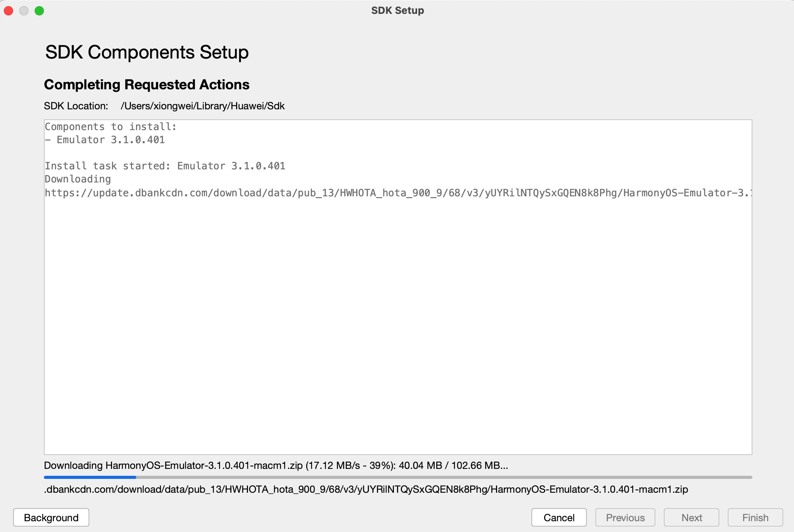Click the Downloading status message
The height and width of the screenshot is (532, 794).
pyautogui.click(x=276, y=465)
